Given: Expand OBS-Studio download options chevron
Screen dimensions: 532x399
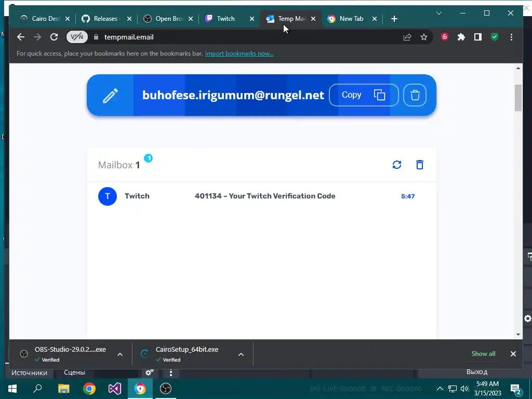Looking at the screenshot, I should tap(120, 354).
